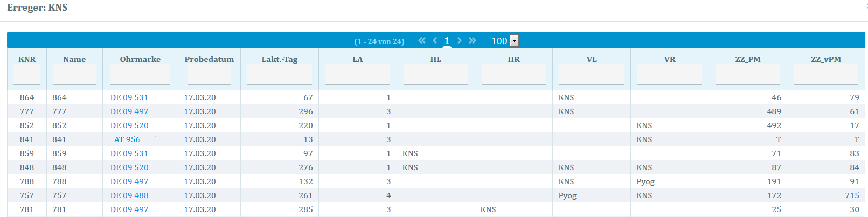
Task: Go to previous page arrow
Action: pos(435,40)
